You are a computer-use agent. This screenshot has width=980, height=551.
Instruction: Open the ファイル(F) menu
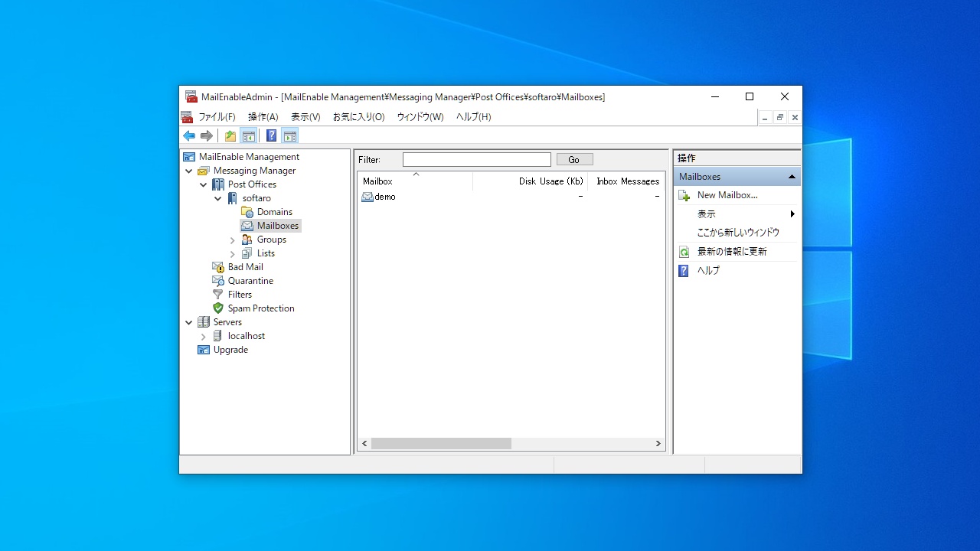click(x=217, y=117)
